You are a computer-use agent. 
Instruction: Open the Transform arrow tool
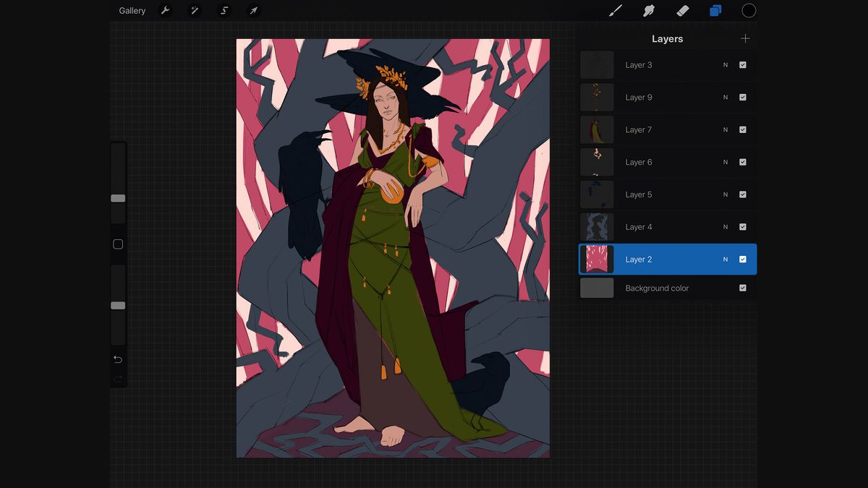click(253, 10)
